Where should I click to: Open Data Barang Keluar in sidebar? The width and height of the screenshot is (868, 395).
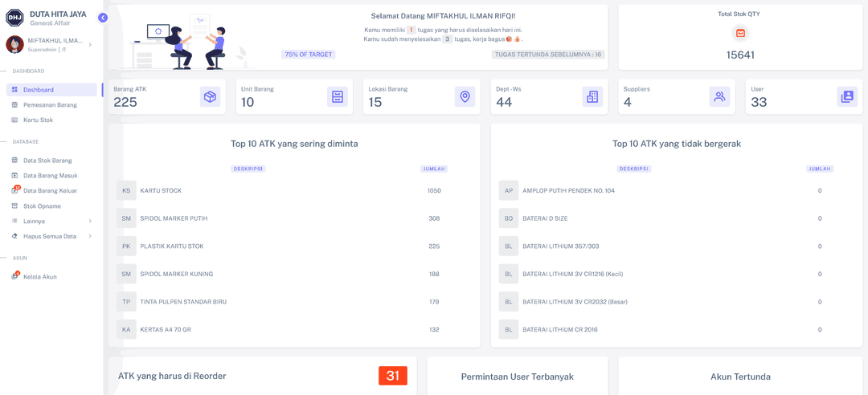coord(50,191)
